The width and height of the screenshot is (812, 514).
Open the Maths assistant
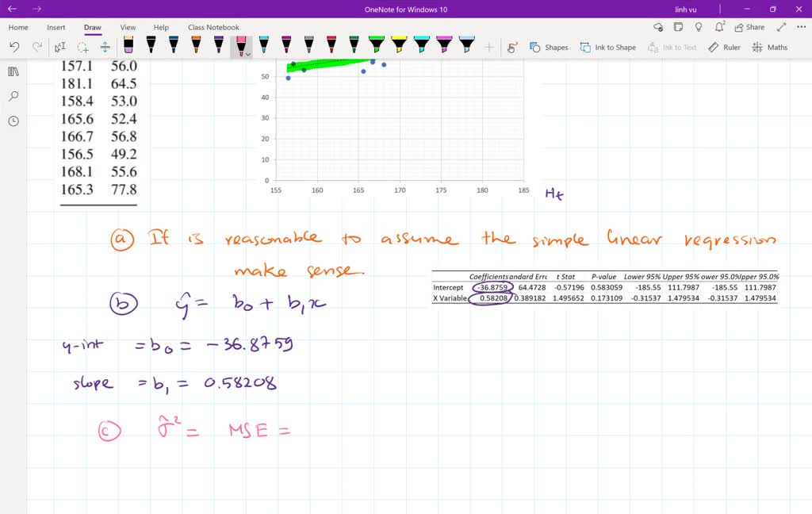click(769, 47)
